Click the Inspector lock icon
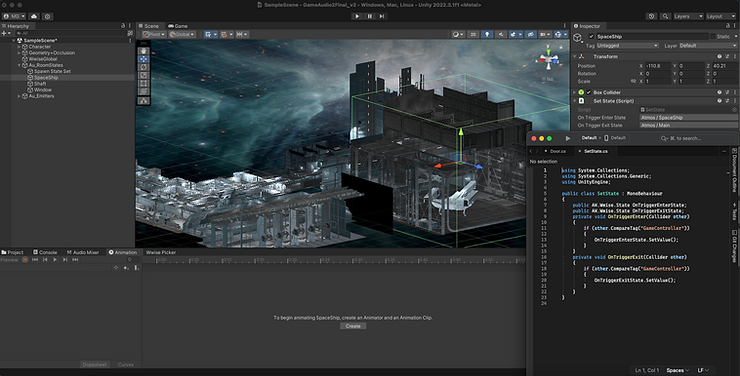The width and height of the screenshot is (740, 376). click(728, 25)
